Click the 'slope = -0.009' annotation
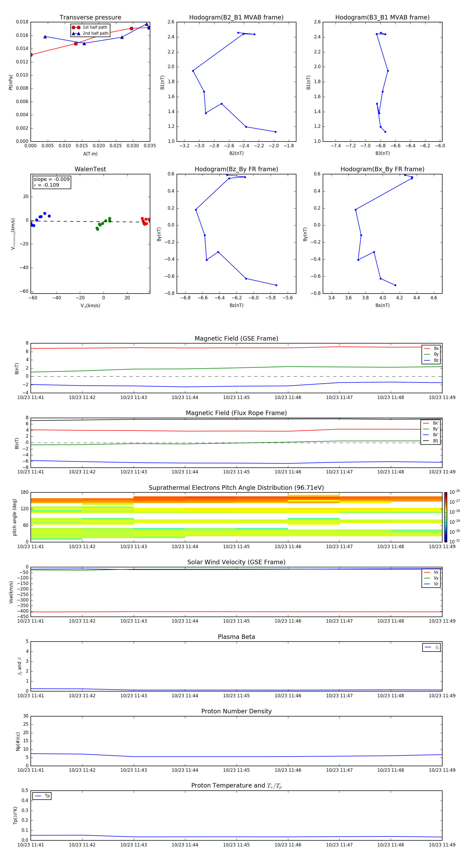 point(52,179)
